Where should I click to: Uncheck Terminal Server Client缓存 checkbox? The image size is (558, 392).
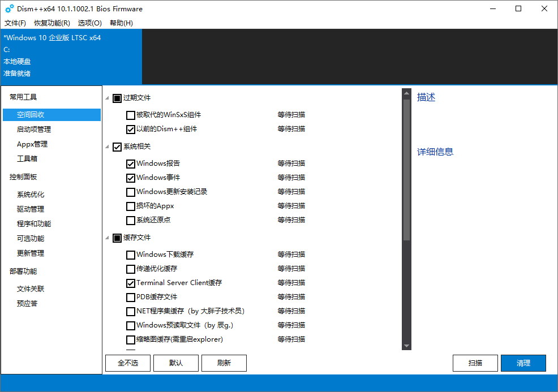(x=131, y=283)
